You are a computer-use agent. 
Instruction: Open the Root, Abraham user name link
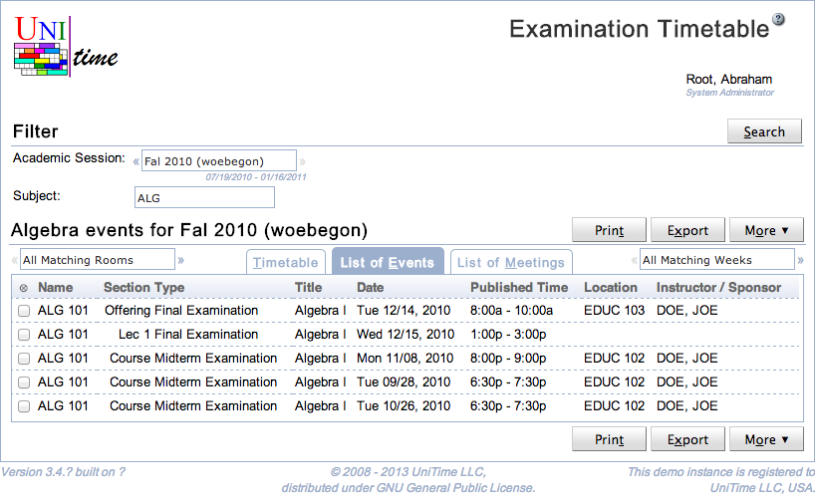coord(728,80)
